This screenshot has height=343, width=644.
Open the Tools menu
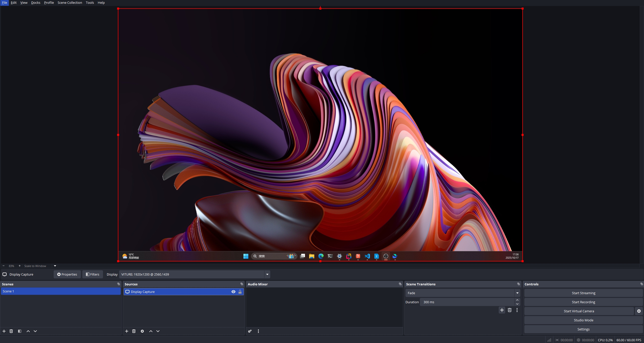[x=90, y=3]
